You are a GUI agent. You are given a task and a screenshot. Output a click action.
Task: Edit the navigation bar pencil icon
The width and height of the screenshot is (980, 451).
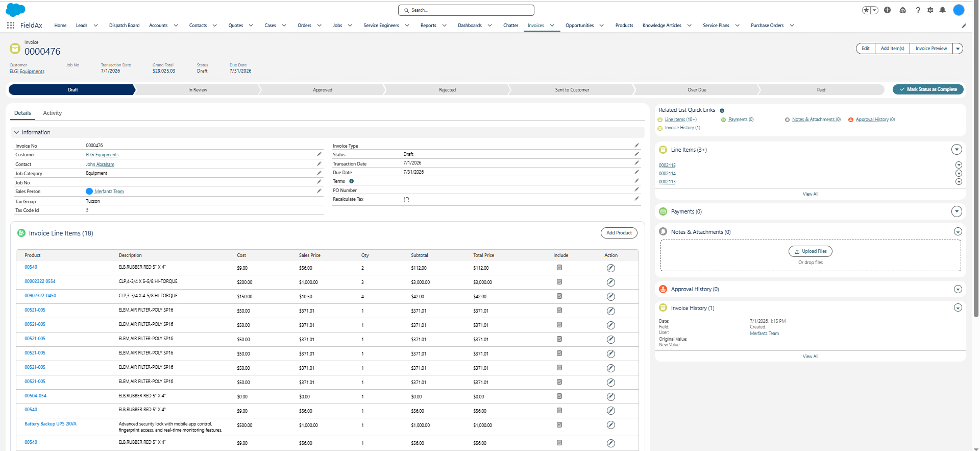tap(964, 26)
